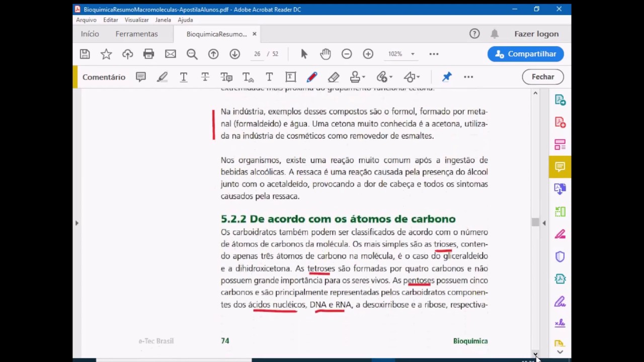644x362 pixels.
Task: Expand the left navigation pane arrow
Action: (77, 223)
